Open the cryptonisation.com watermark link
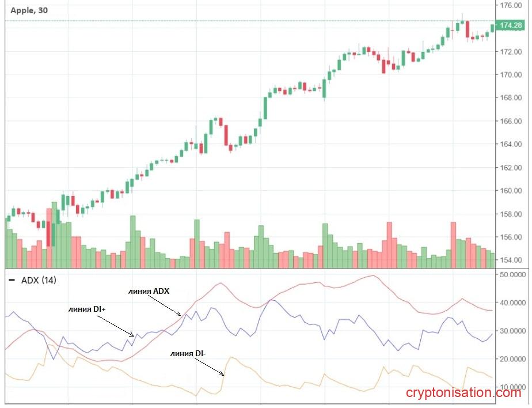Screen dimensions: 532x408 [x=463, y=392]
